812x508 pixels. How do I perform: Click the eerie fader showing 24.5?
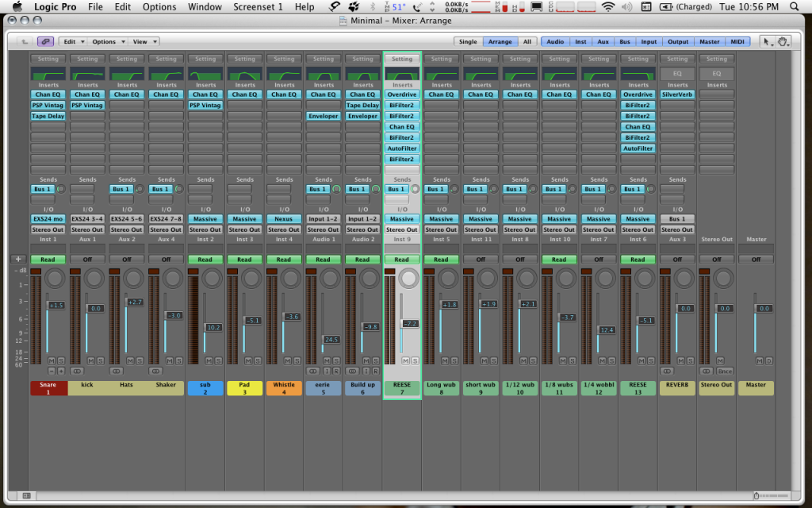331,340
